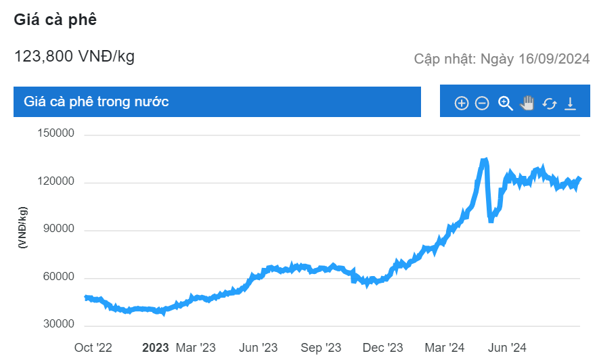Click the Oct '22 x-axis label

[93, 348]
